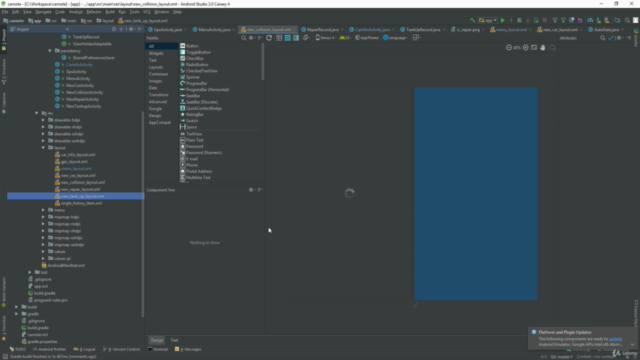Open the Tools menu
The height and width of the screenshot is (360, 640).
[x=134, y=12]
